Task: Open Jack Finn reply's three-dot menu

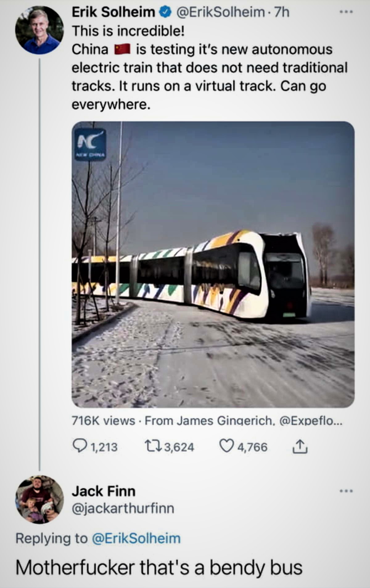Action: tap(346, 491)
